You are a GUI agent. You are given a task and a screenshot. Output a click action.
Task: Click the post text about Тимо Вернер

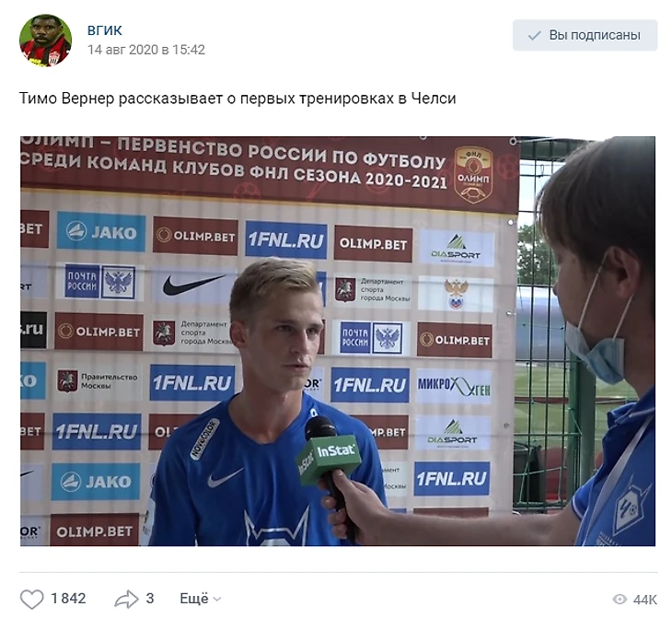pos(238,99)
